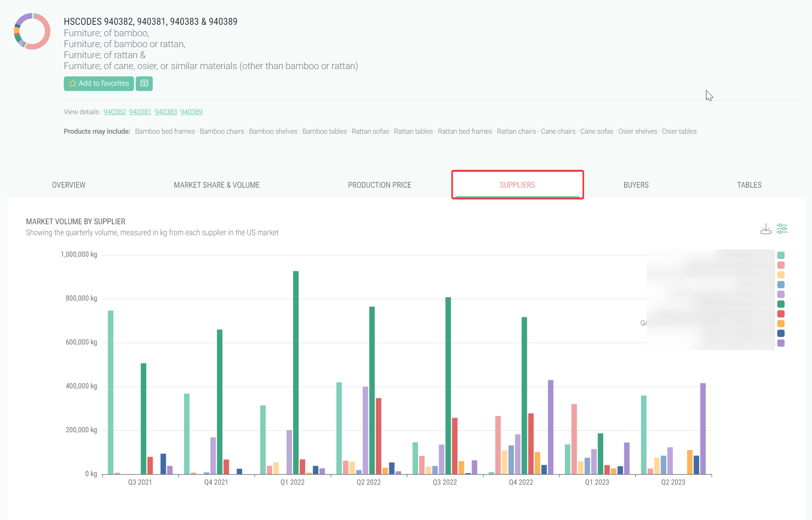The image size is (812, 520).
Task: Open the Tables tab
Action: [749, 185]
